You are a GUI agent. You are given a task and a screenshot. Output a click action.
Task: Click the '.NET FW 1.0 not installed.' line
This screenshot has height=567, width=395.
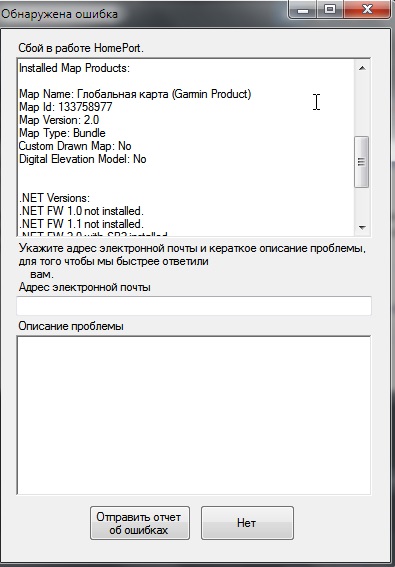(x=81, y=211)
